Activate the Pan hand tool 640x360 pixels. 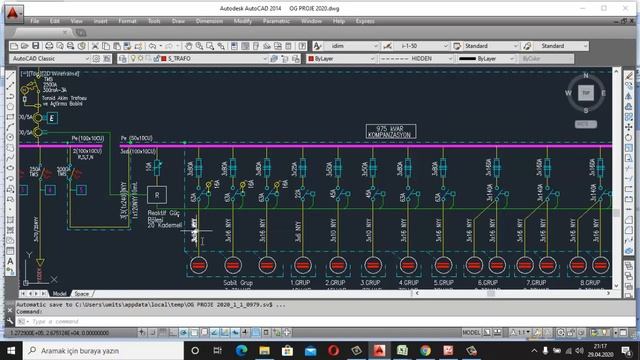(x=188, y=46)
